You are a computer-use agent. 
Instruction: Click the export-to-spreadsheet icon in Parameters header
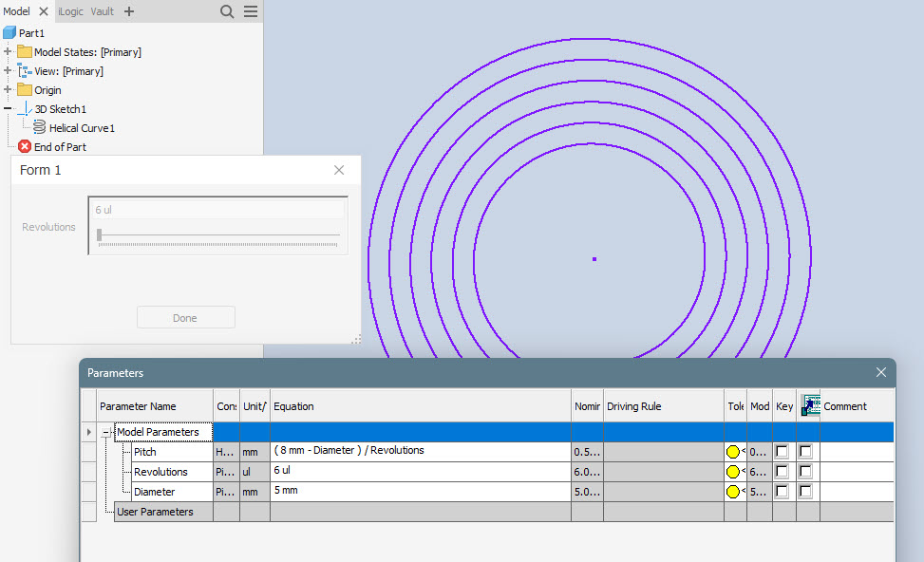810,404
